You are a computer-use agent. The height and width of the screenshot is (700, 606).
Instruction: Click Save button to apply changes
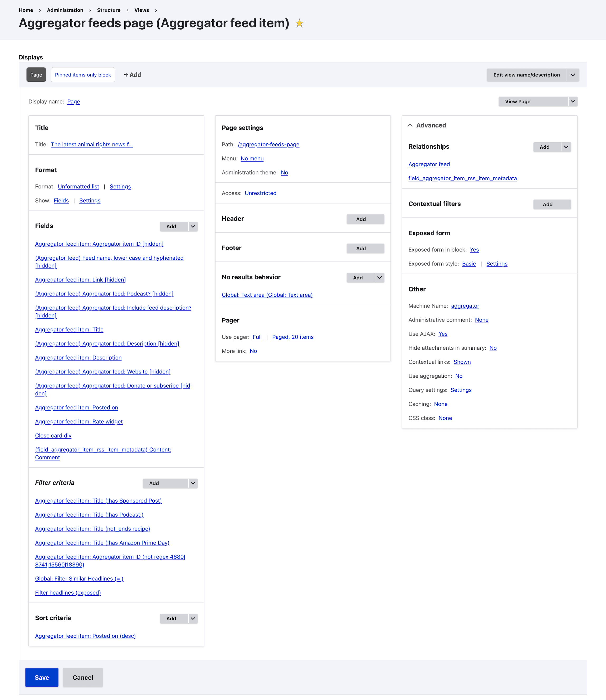coord(42,677)
